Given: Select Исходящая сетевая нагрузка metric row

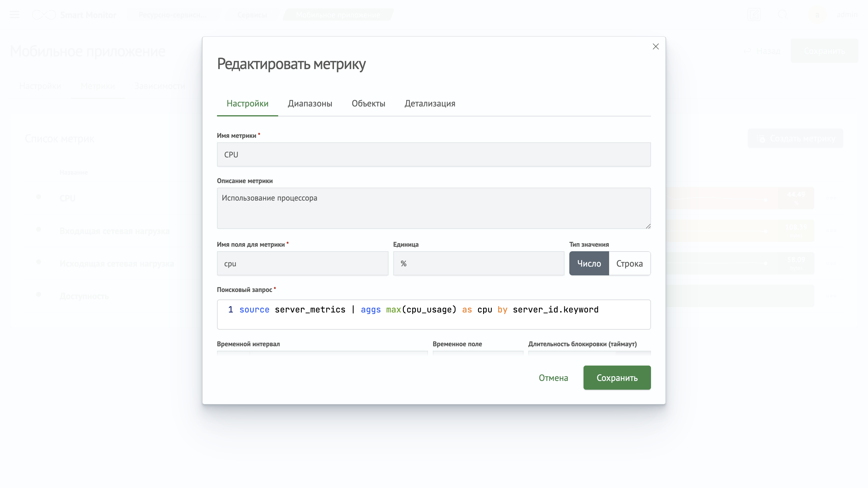Looking at the screenshot, I should 117,263.
